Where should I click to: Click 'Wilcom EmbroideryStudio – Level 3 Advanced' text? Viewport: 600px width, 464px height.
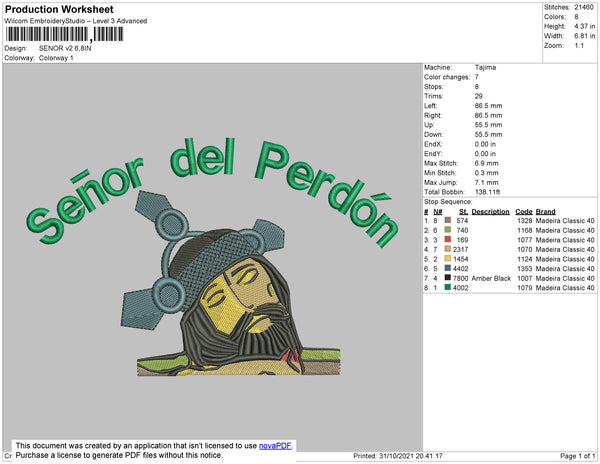(76, 21)
